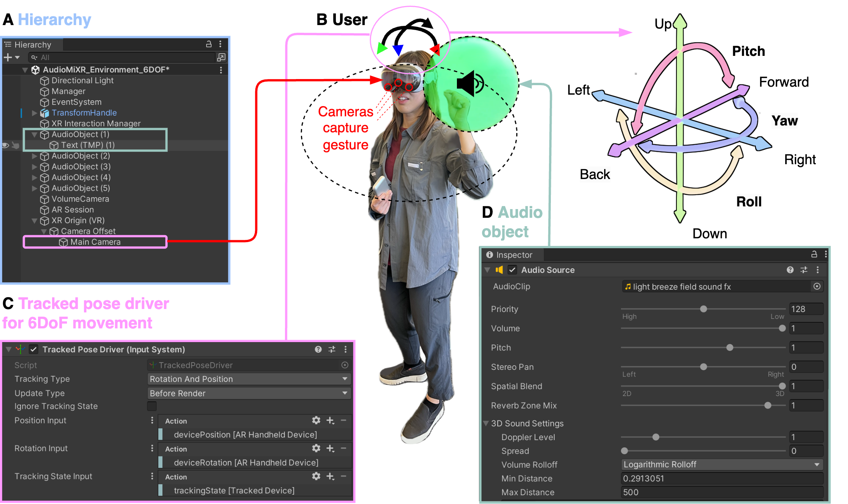Enable Ignore Tracking State checkbox
The height and width of the screenshot is (504, 848).
[152, 406]
